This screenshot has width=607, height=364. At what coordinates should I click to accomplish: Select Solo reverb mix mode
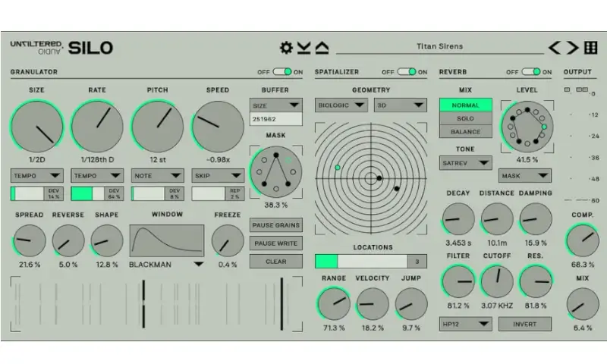[x=466, y=118]
